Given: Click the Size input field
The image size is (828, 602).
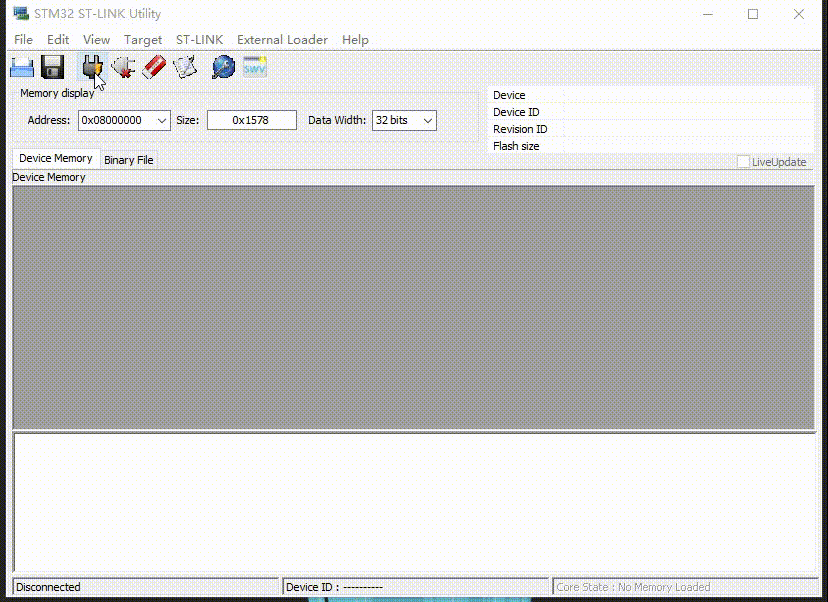Looking at the screenshot, I should pos(251,120).
